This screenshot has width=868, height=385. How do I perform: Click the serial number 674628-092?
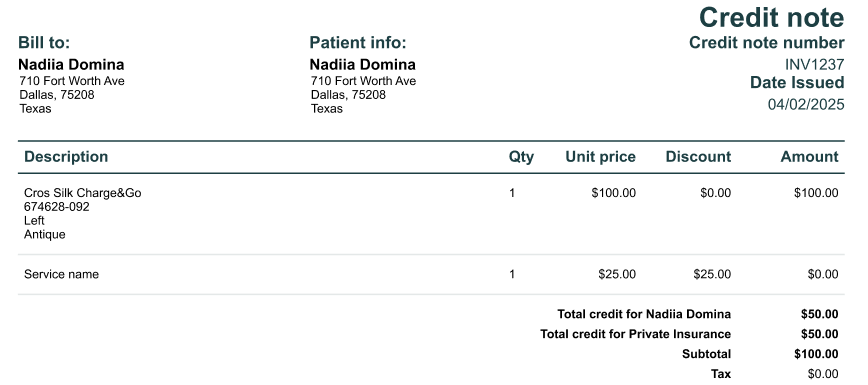coord(56,207)
